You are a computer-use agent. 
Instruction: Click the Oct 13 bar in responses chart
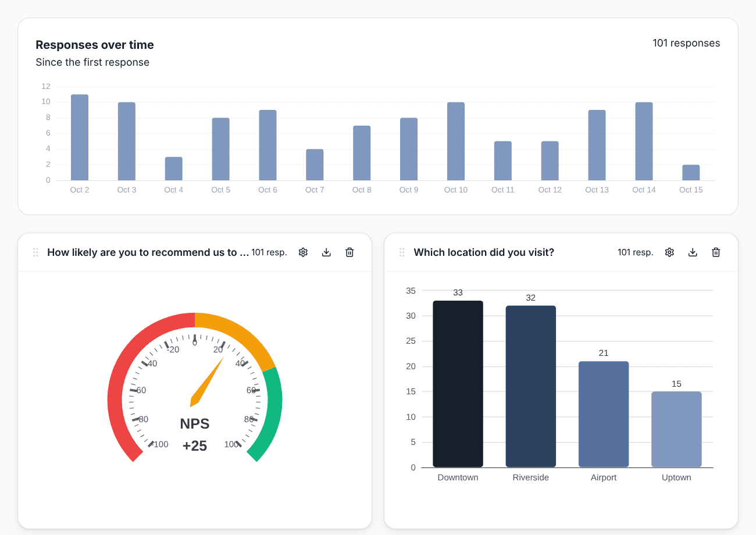[597, 145]
